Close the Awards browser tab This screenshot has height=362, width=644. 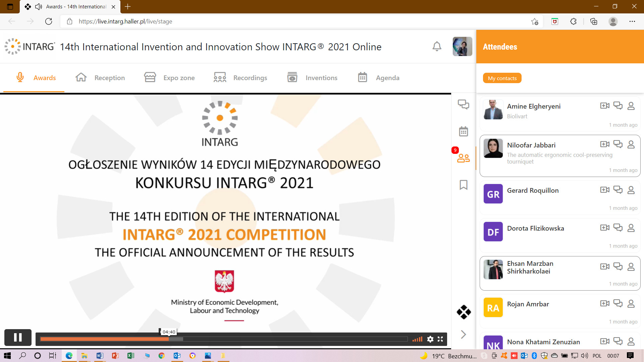pos(113,7)
